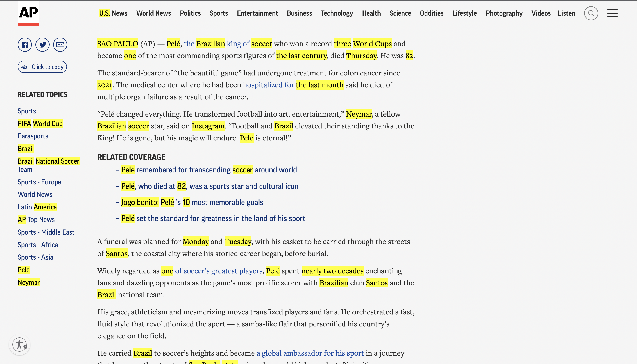This screenshot has height=364, width=637.
Task: Open the Sports navigation item
Action: (x=219, y=13)
